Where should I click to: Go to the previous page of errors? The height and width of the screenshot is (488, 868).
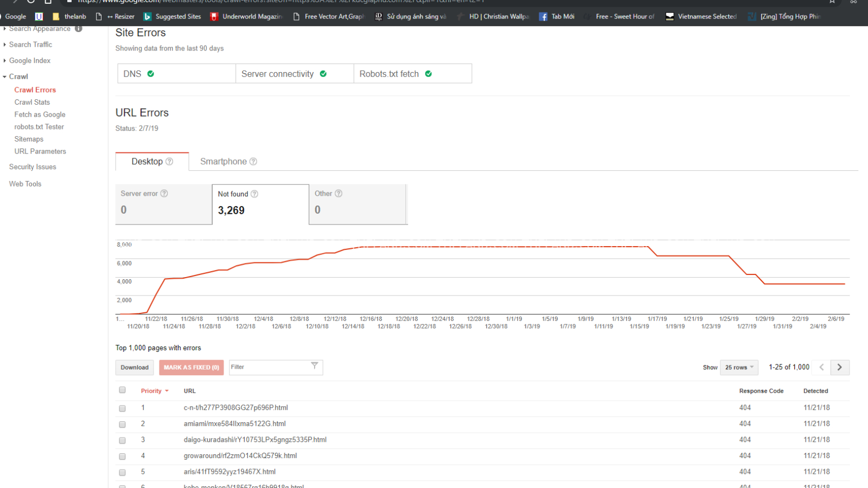pyautogui.click(x=822, y=367)
